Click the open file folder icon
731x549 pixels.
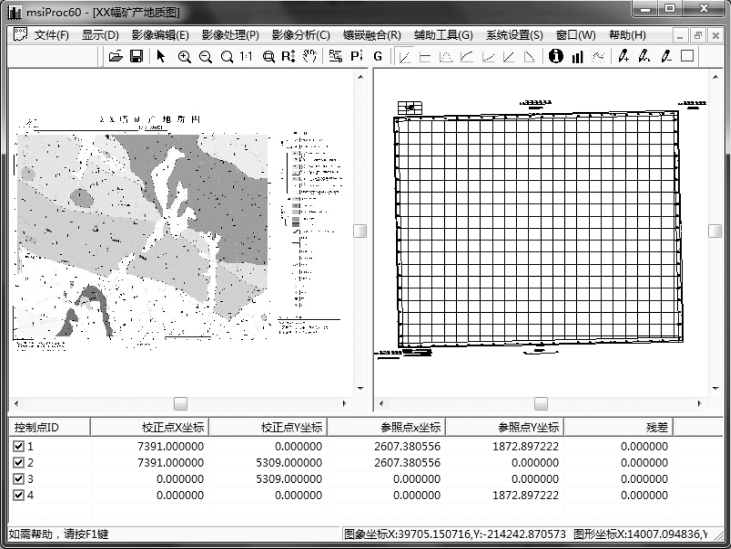click(115, 57)
